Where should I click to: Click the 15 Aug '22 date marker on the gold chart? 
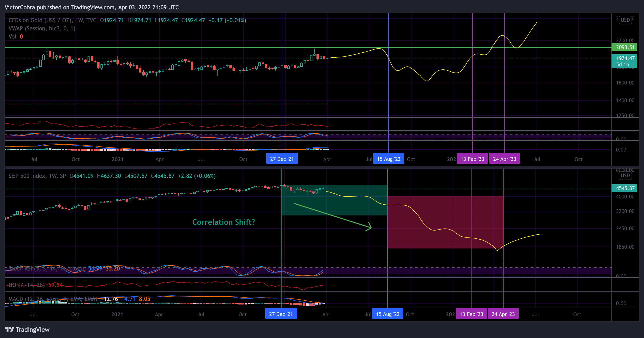(389, 159)
